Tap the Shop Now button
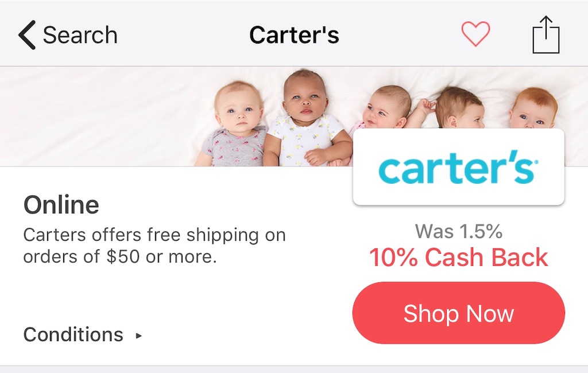Viewport: 588px width, 373px height. 458,313
